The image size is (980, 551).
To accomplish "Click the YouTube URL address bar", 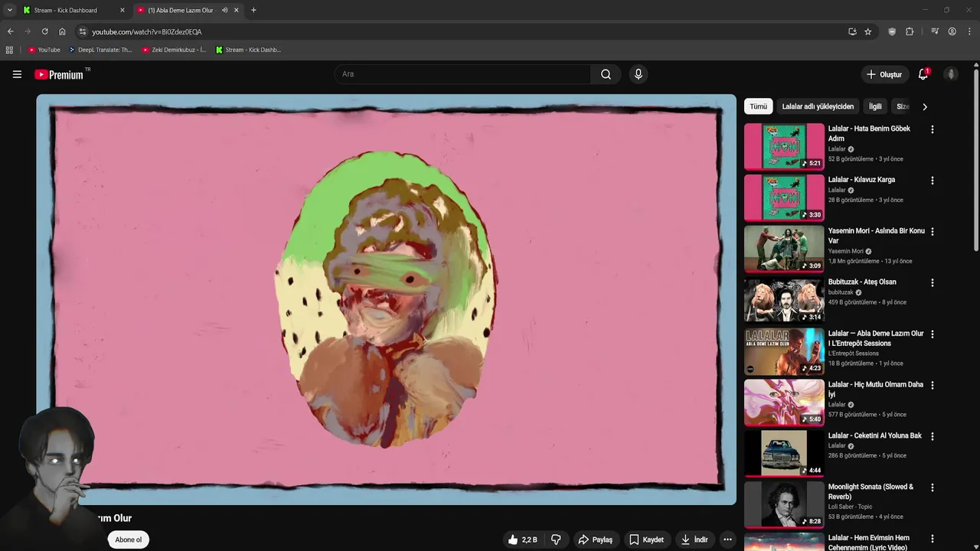I will coord(146,31).
